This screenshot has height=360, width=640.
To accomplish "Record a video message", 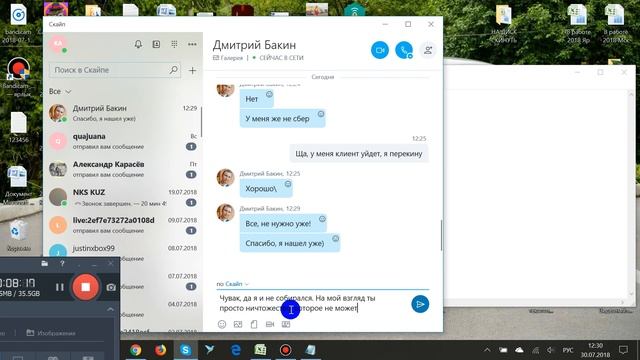I will pos(270,324).
